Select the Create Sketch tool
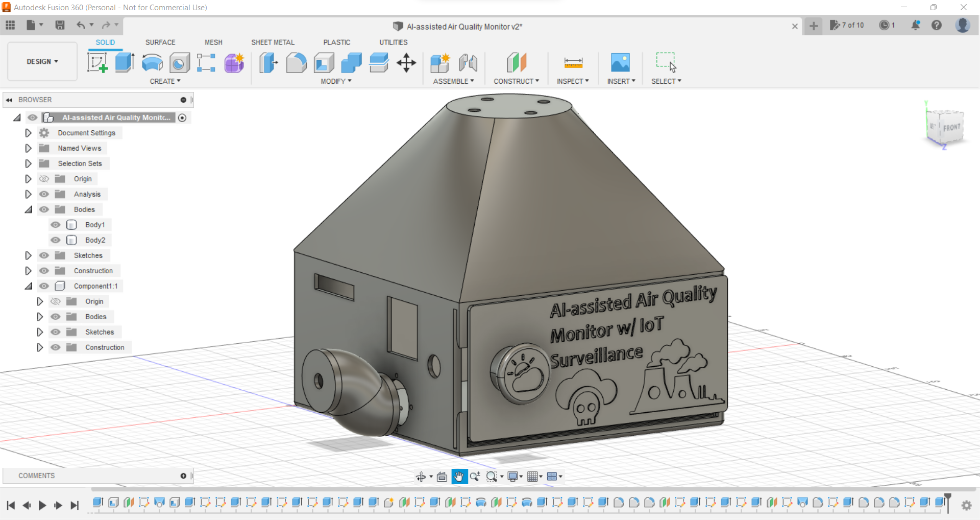The width and height of the screenshot is (980, 520). tap(97, 62)
